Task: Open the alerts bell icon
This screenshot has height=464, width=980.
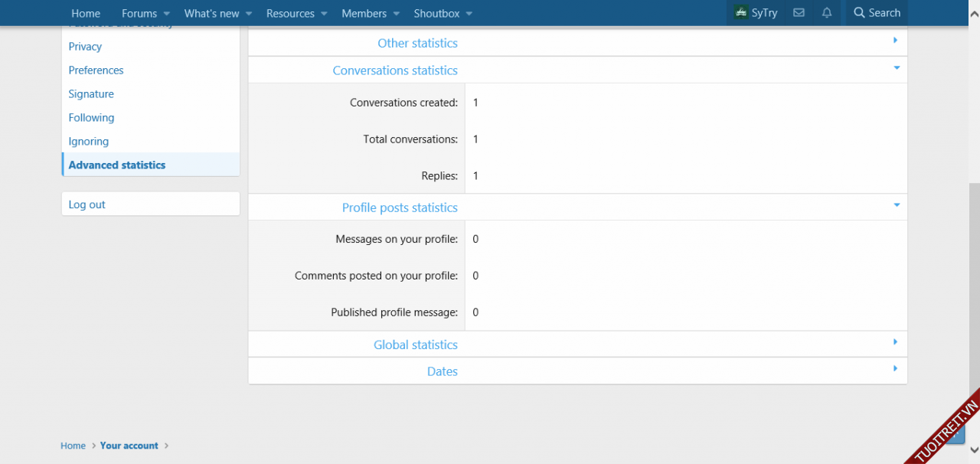Action: point(827,13)
